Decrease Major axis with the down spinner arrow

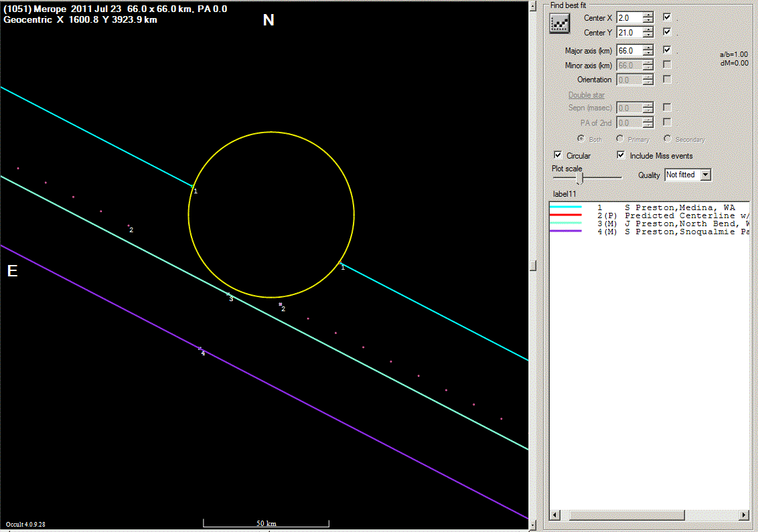(x=648, y=53)
